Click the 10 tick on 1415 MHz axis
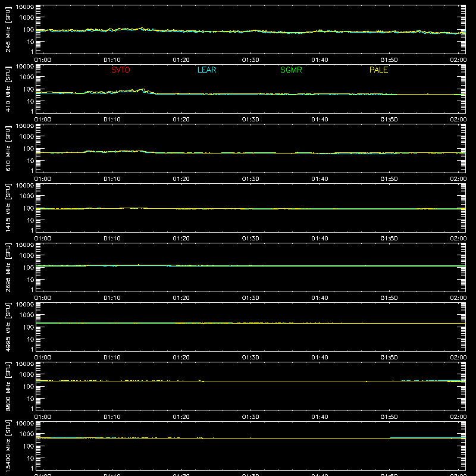 click(30, 220)
